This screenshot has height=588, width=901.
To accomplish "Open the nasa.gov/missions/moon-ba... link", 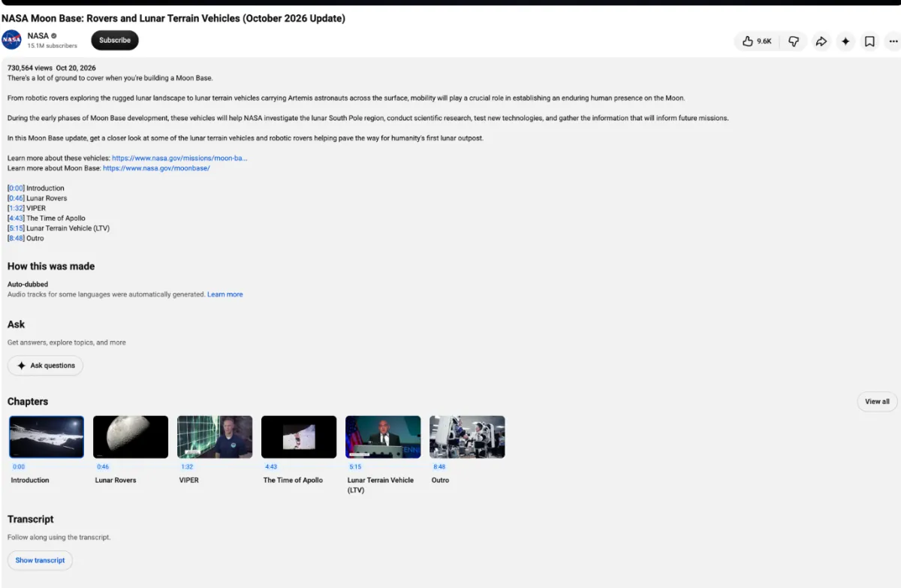I will click(179, 158).
